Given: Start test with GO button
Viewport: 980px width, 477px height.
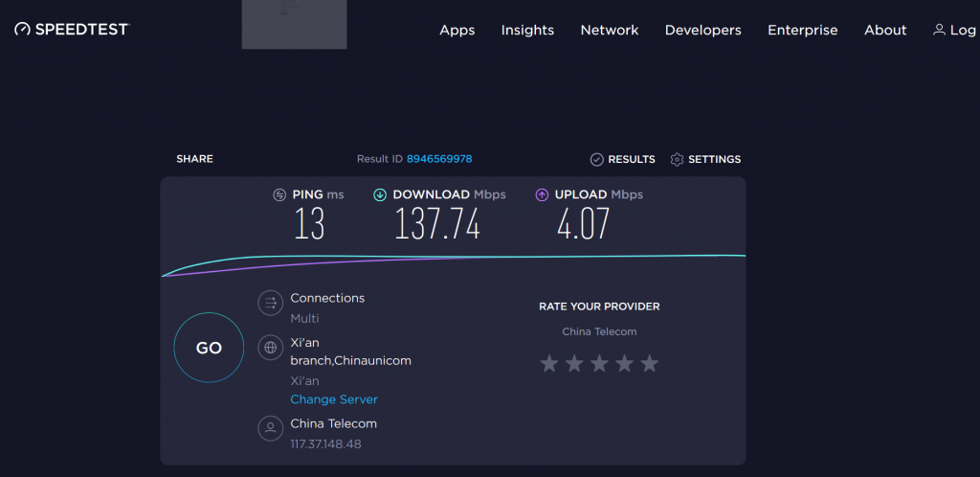Looking at the screenshot, I should 209,348.
